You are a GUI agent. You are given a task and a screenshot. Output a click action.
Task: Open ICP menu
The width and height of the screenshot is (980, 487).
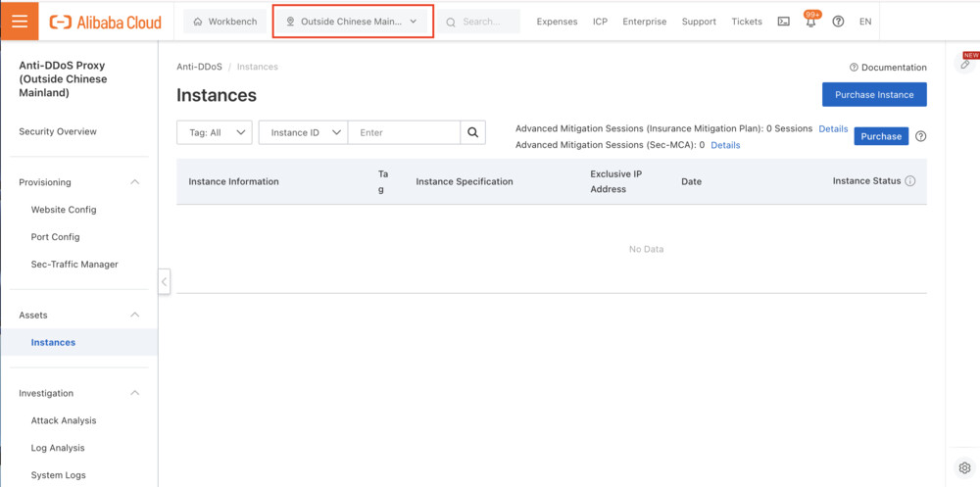tap(600, 22)
